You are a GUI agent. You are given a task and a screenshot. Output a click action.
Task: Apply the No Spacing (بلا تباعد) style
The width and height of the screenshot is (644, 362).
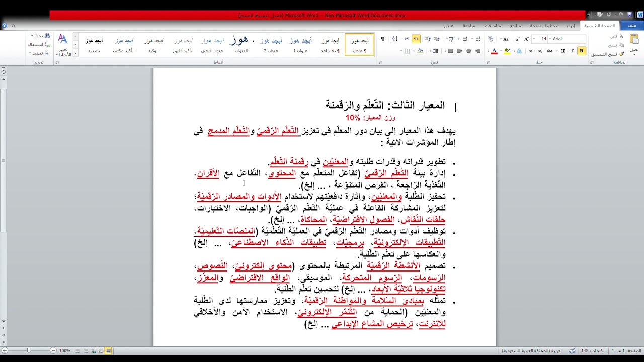[x=330, y=45]
